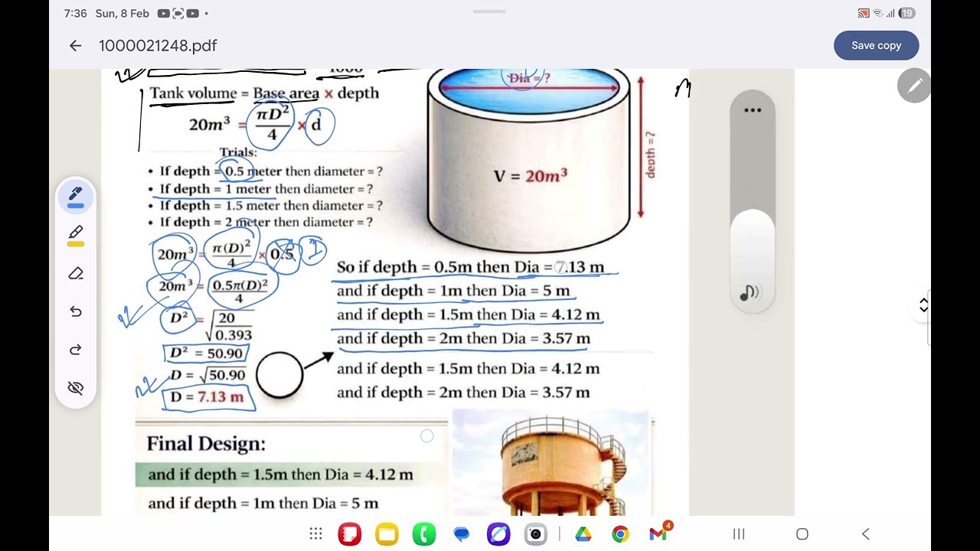Go back using the top-left arrow
Image resolution: width=980 pixels, height=551 pixels.
click(x=75, y=46)
